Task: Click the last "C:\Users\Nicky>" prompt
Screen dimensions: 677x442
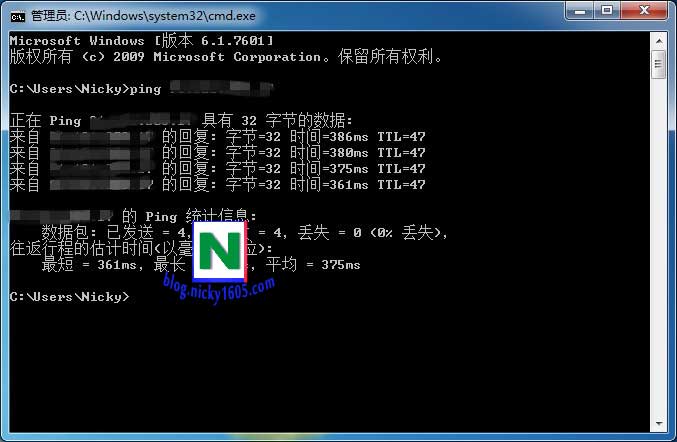Action: [69, 297]
